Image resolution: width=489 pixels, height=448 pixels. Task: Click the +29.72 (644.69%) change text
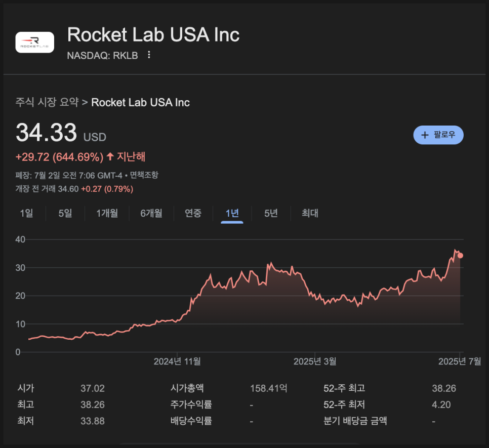click(59, 157)
